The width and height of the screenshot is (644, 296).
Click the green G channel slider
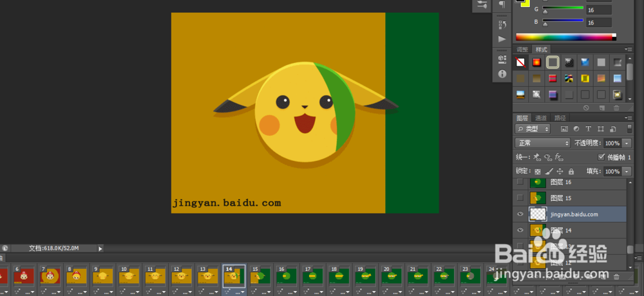(563, 8)
